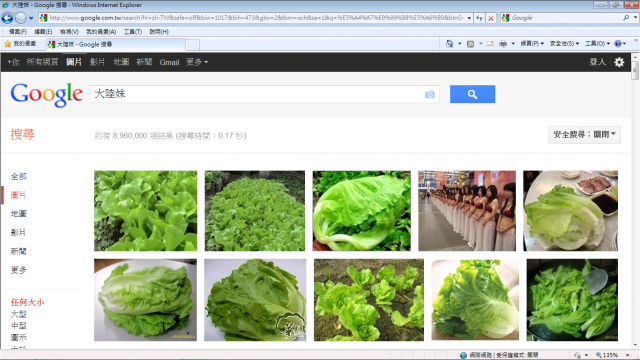Viewport: 640px width, 360px height.
Task: Select 圖片 in Google top bar
Action: point(74,62)
